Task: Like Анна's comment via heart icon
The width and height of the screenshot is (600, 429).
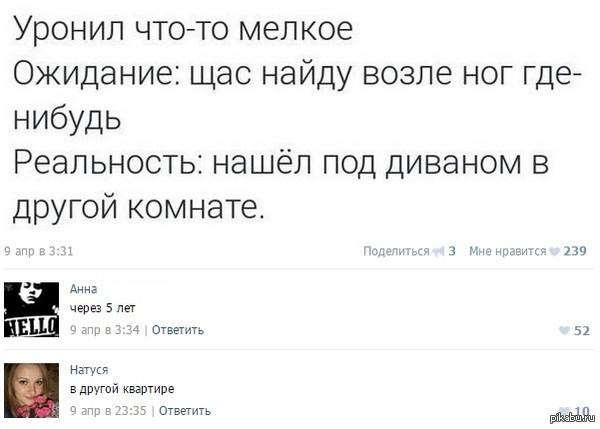Action: tap(564, 330)
